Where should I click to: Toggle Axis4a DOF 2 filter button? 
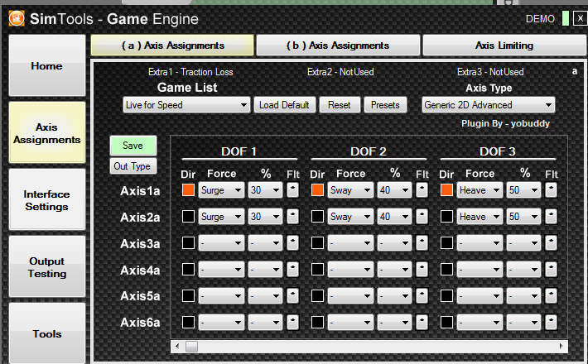click(422, 269)
